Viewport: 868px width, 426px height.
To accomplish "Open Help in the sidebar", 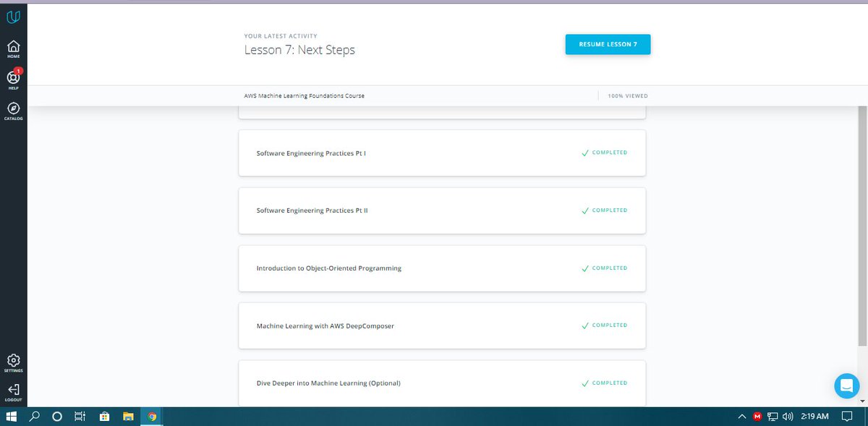I will [13, 80].
